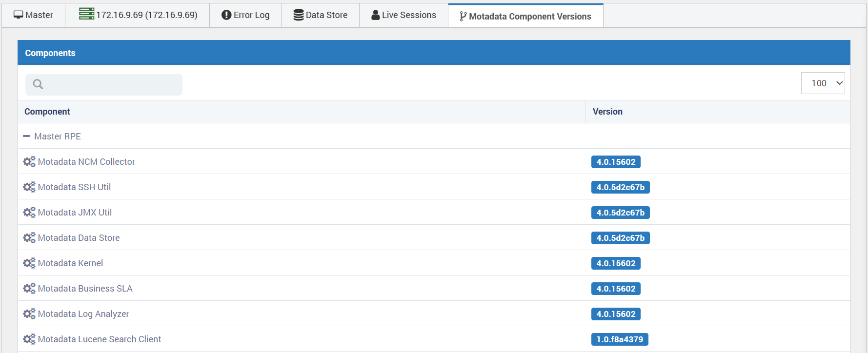868x353 pixels.
Task: Click gears icon for Motadata Kernel
Action: pos(29,263)
